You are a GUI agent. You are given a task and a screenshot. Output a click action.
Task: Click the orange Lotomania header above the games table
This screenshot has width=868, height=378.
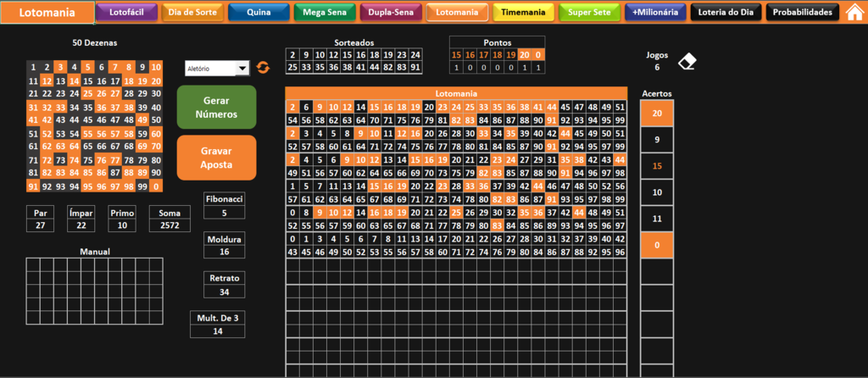click(x=456, y=93)
